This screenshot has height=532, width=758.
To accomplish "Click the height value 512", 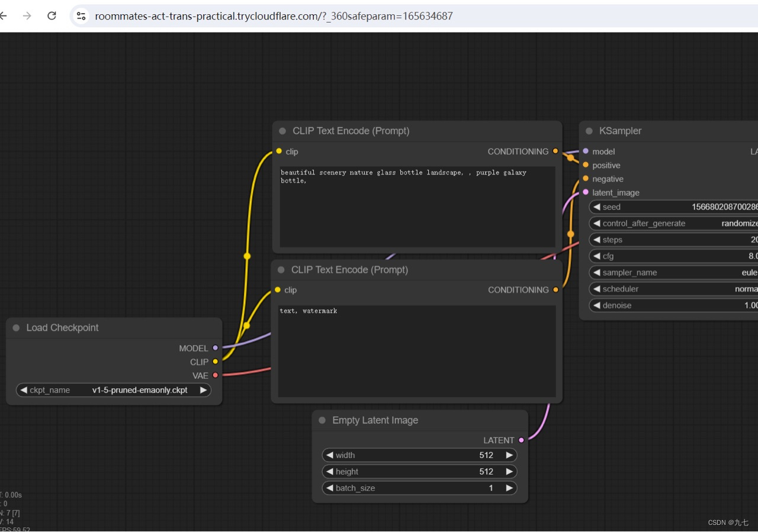I will [x=486, y=472].
